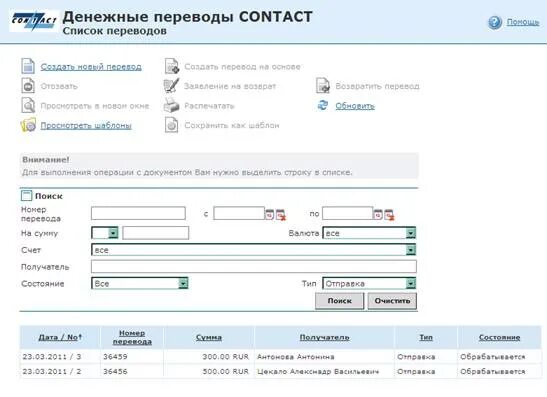This screenshot has width=547, height=397.
Task: Click recipient Антонова Антонина
Action: click(x=295, y=357)
